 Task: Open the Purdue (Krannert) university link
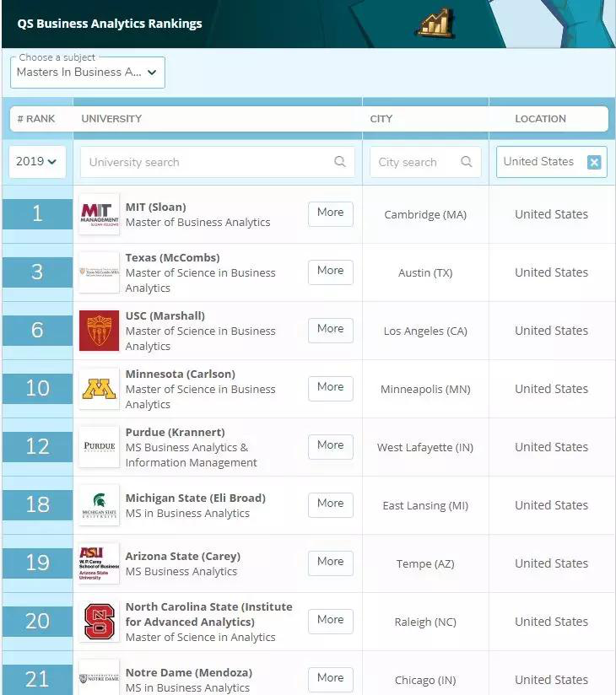click(176, 432)
